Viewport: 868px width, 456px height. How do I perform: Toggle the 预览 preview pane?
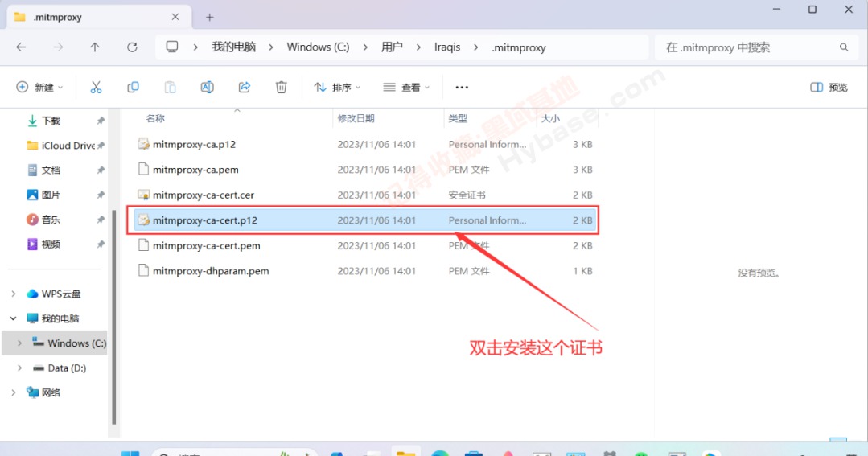(x=829, y=88)
